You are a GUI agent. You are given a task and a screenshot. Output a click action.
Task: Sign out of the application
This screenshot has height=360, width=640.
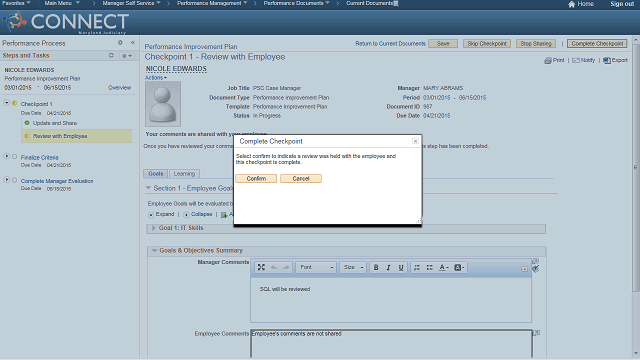622,4
